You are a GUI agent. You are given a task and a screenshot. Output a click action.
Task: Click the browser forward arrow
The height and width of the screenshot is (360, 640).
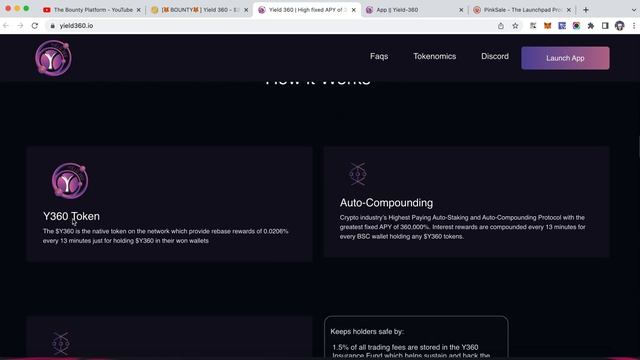[20, 26]
